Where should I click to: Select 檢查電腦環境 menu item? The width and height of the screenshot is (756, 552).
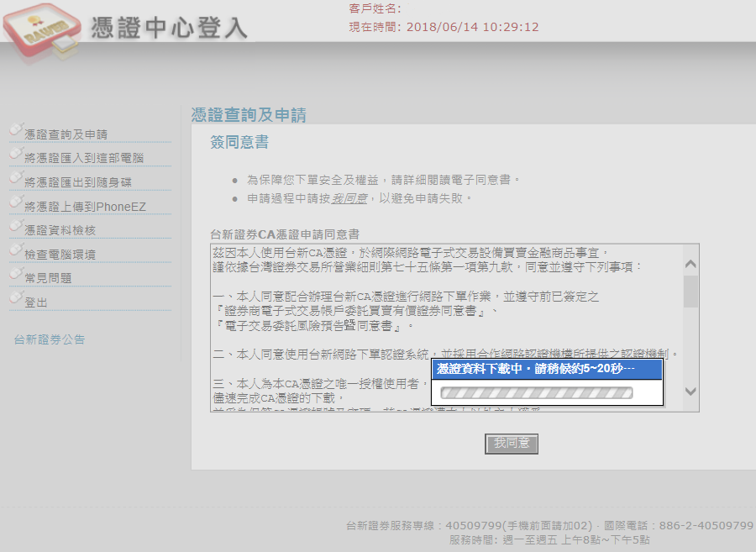point(60,255)
